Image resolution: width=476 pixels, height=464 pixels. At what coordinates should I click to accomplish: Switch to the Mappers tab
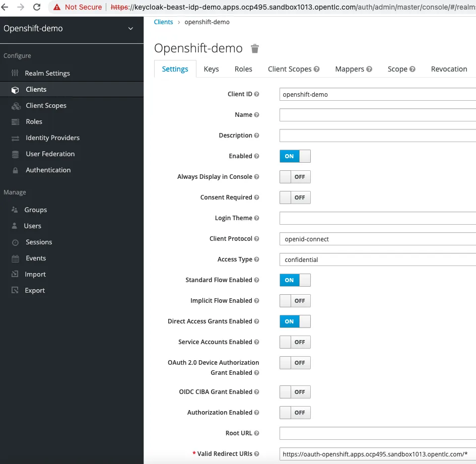350,69
